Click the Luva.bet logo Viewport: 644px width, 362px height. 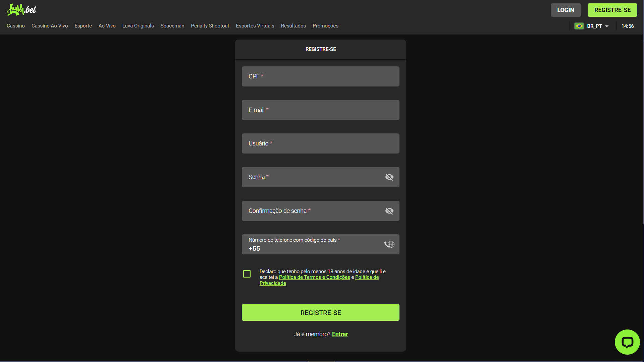(21, 10)
